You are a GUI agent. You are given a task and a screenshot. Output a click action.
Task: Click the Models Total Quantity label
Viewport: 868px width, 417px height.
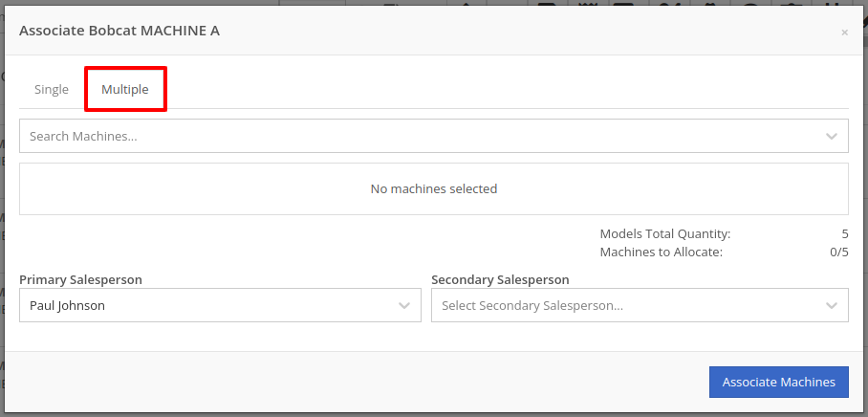tap(665, 233)
